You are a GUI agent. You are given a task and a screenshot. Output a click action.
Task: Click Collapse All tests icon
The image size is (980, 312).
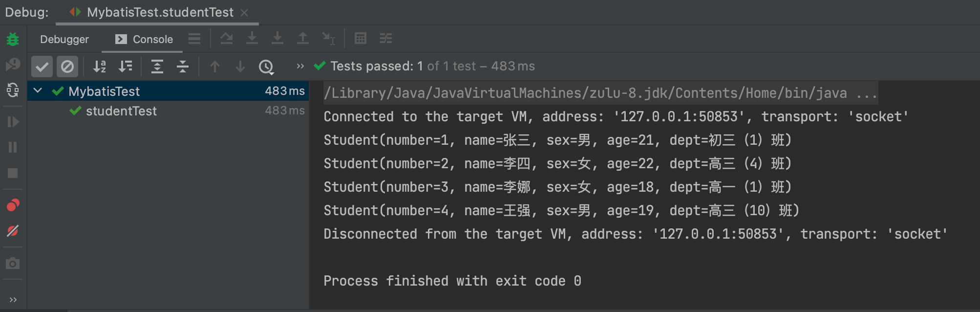(x=183, y=67)
